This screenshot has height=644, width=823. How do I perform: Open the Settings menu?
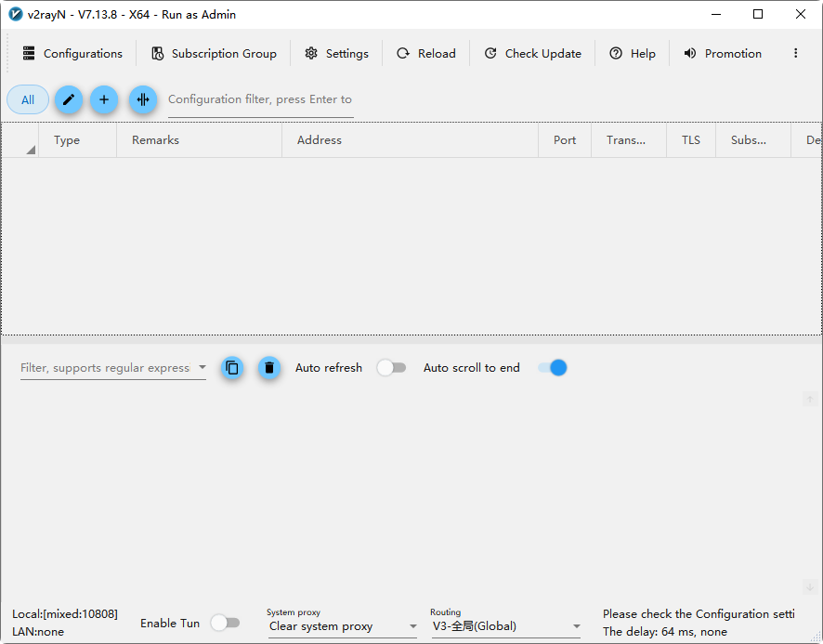point(336,54)
